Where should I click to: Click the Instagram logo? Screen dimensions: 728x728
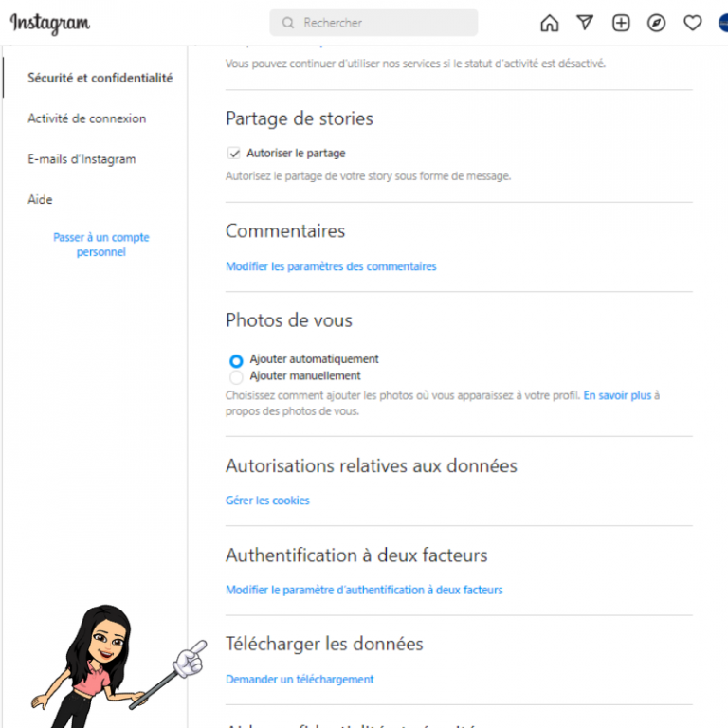pos(50,23)
